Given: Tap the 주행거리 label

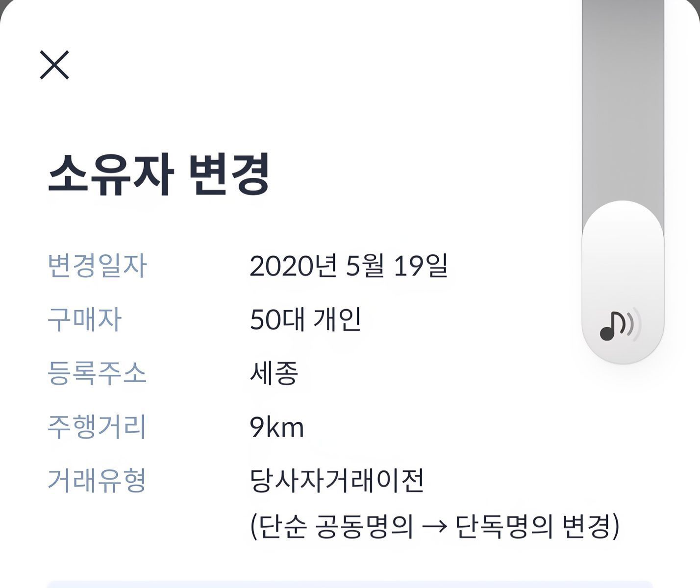Looking at the screenshot, I should (97, 427).
